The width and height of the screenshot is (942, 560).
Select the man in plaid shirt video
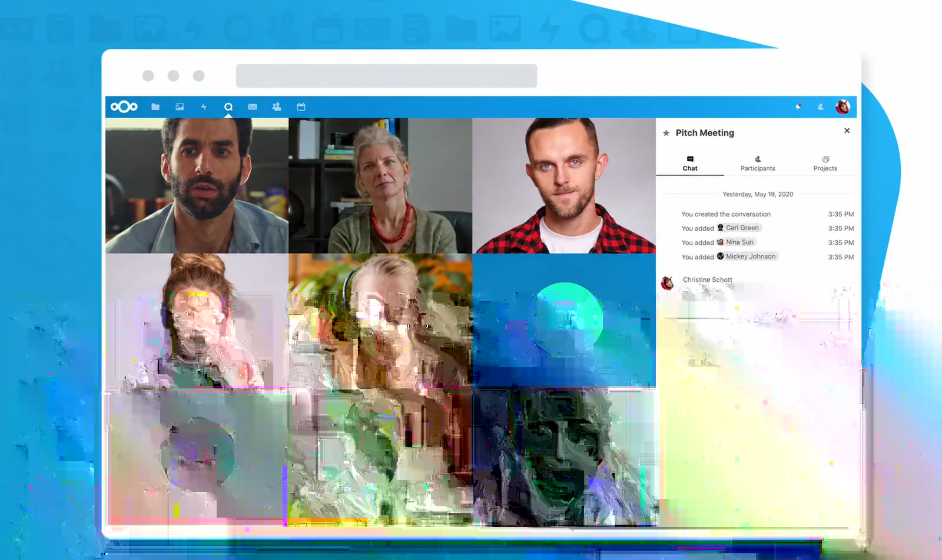tap(564, 185)
